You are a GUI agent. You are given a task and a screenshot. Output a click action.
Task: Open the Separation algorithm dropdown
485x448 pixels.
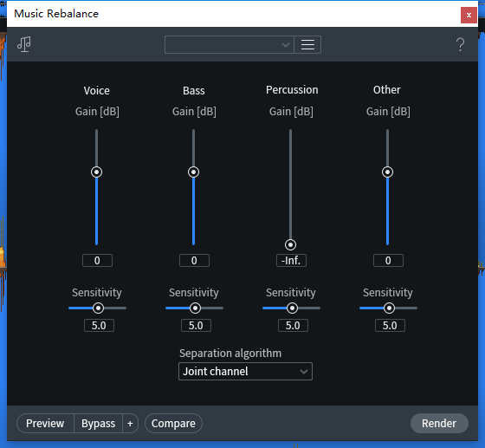pyautogui.click(x=245, y=371)
